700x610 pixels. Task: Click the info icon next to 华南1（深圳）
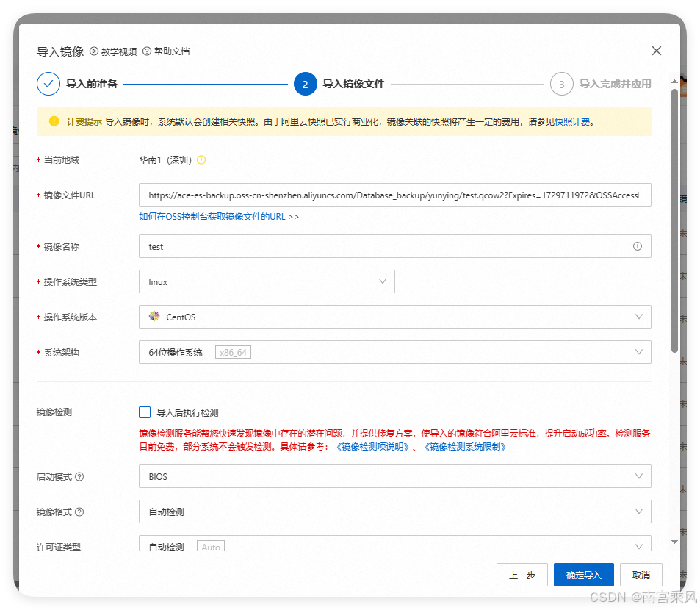(x=201, y=159)
